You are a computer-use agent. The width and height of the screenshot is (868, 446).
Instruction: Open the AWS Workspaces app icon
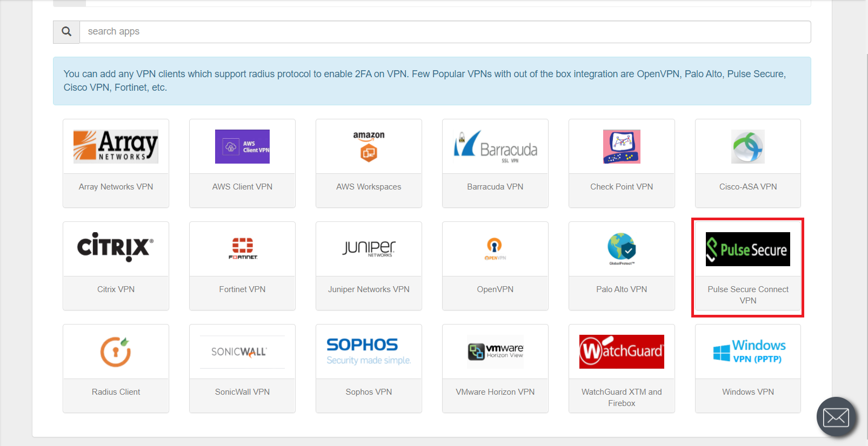pos(369,146)
